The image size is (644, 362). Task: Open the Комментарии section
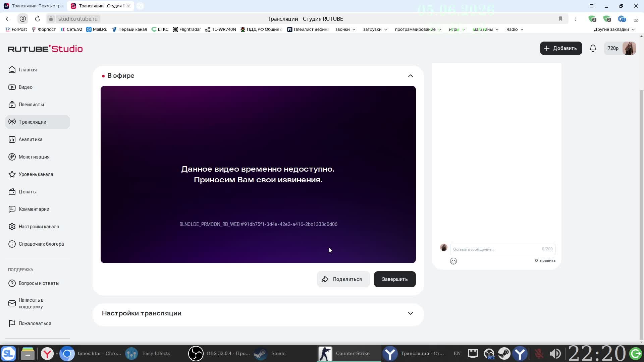click(x=38, y=209)
